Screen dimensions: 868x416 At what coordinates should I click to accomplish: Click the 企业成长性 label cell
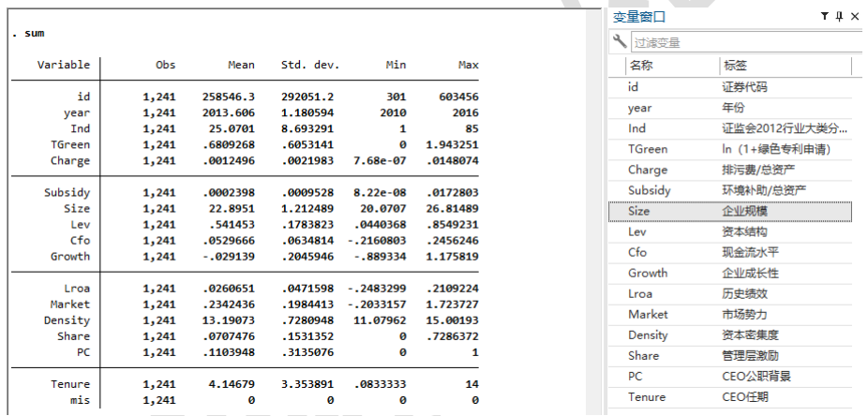click(750, 274)
